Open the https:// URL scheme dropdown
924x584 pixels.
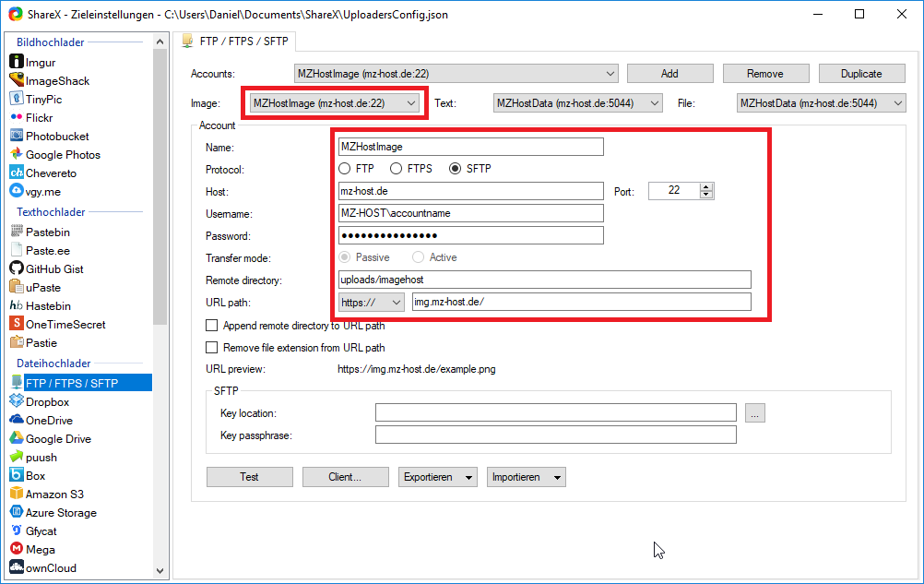(x=372, y=302)
